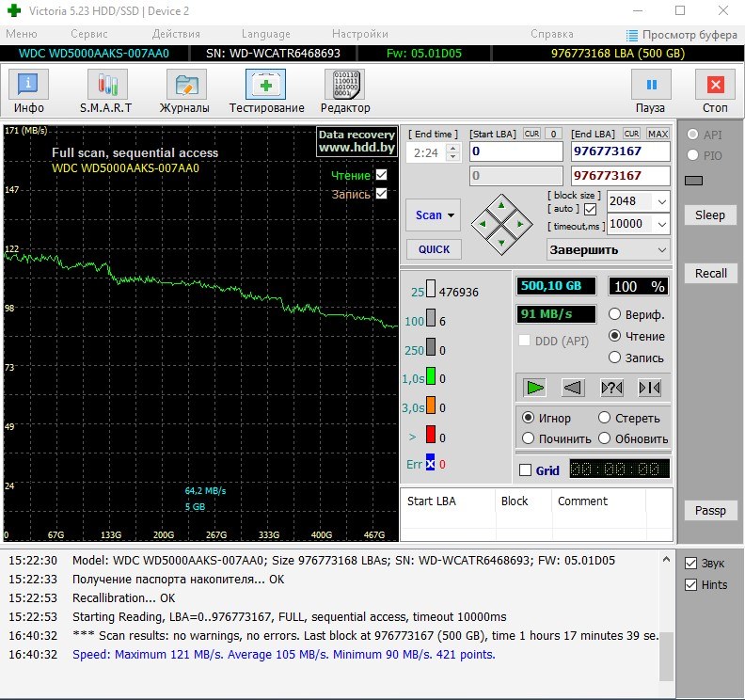Toggle the Чтение graph checkbox

pos(381,175)
